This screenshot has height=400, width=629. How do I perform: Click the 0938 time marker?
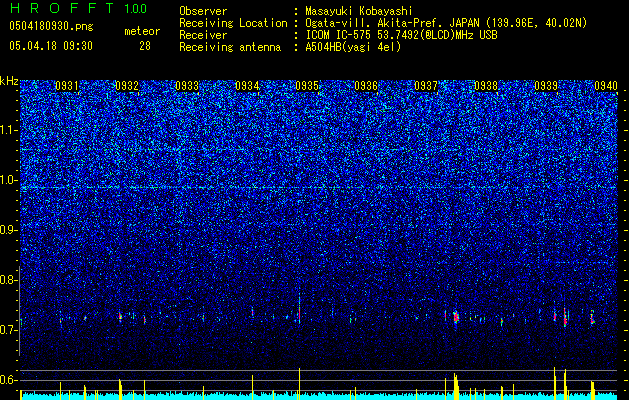tap(486, 86)
